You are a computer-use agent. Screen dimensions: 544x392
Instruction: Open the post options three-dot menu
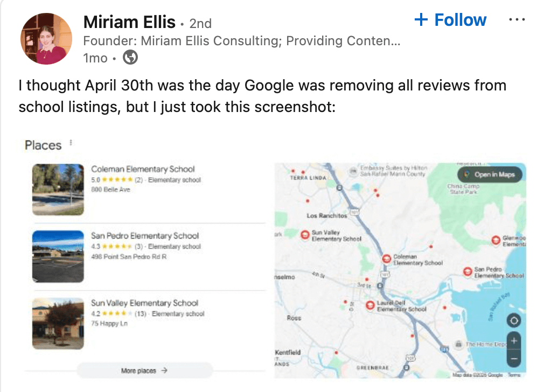(517, 20)
